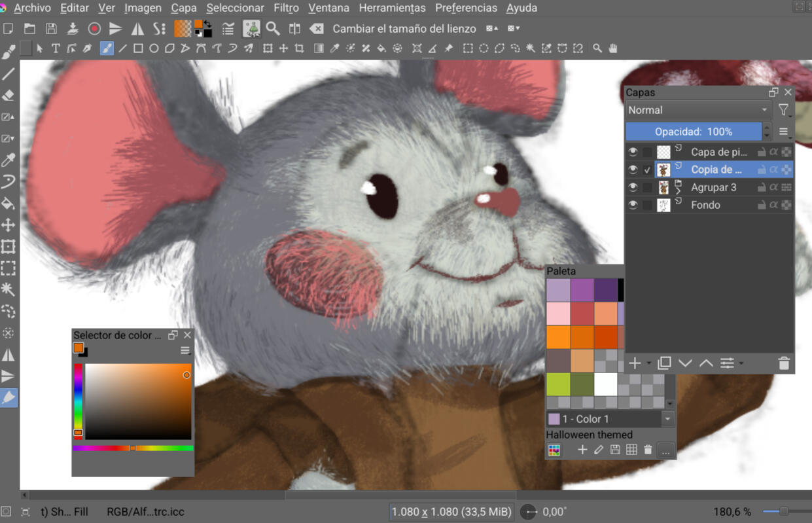The image size is (812, 523).
Task: Duplicate layer using Capas panel icon
Action: tap(664, 363)
